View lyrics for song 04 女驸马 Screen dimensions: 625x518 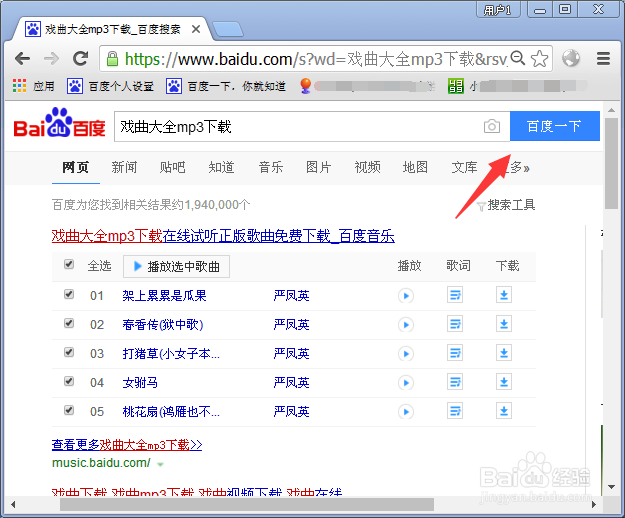tap(455, 382)
